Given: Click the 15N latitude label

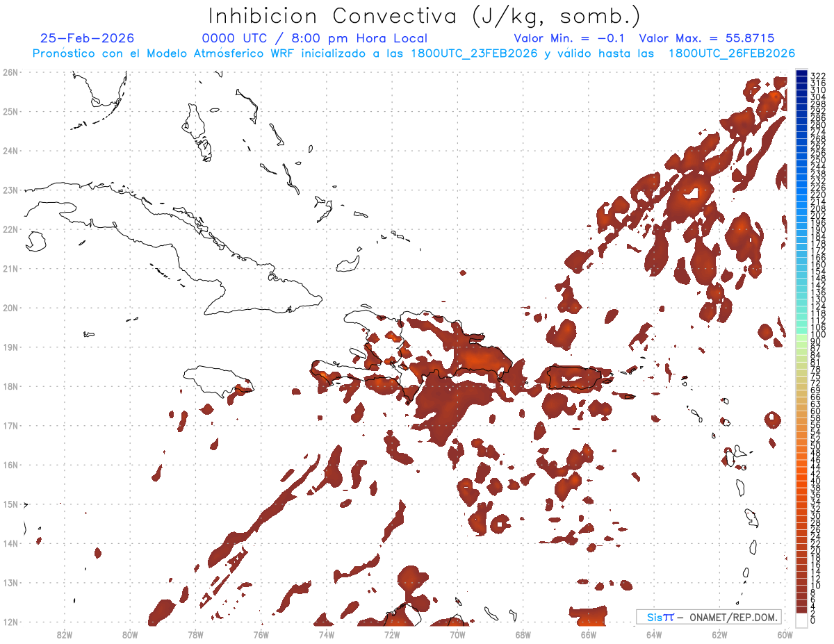Looking at the screenshot, I should [x=10, y=504].
